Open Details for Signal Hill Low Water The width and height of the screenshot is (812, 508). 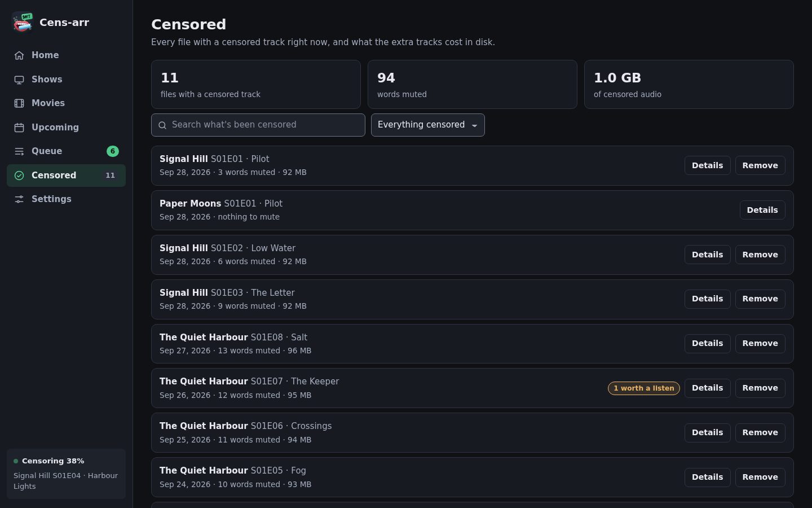pyautogui.click(x=707, y=255)
